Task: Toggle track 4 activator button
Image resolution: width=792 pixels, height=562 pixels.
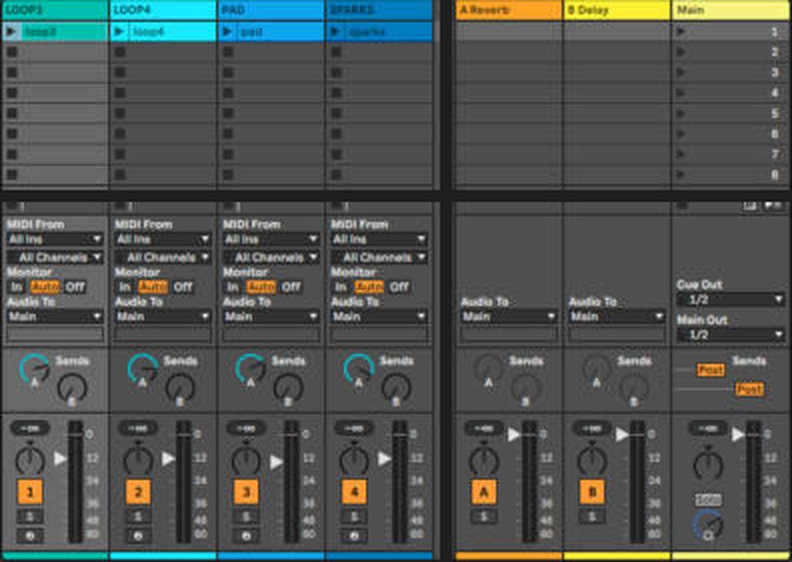Action: click(354, 492)
